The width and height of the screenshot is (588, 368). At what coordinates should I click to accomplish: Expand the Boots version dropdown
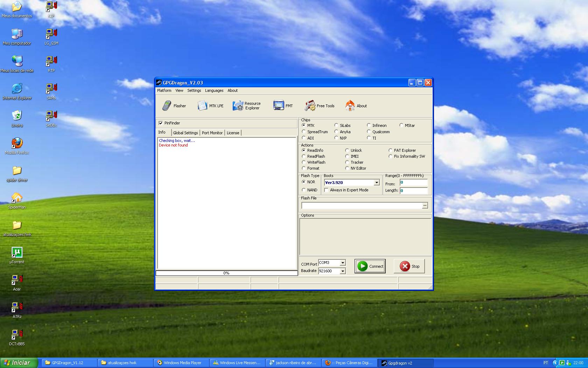pos(377,183)
